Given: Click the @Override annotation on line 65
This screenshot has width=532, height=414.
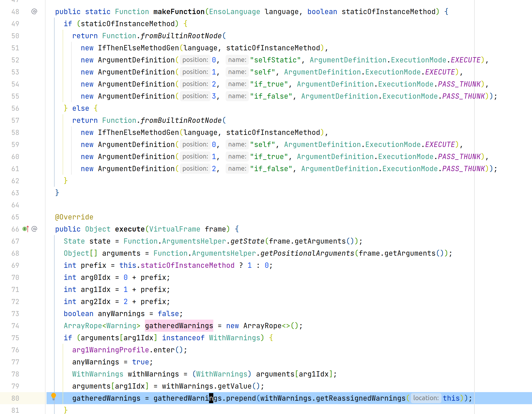Looking at the screenshot, I should tap(74, 217).
